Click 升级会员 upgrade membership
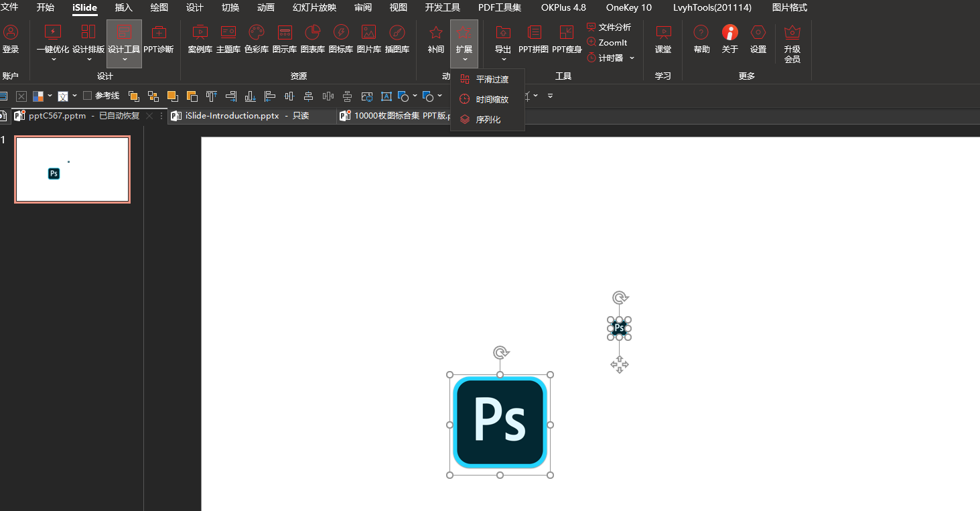 click(x=792, y=44)
